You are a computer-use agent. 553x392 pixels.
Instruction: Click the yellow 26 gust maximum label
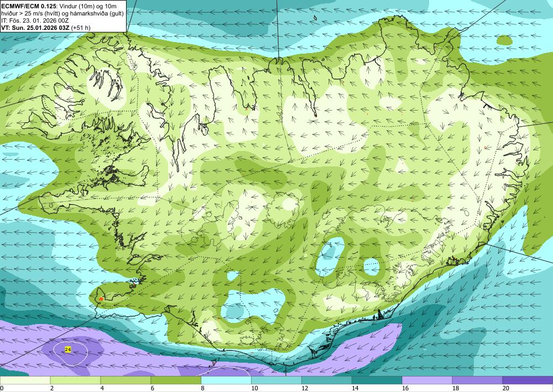click(x=68, y=349)
